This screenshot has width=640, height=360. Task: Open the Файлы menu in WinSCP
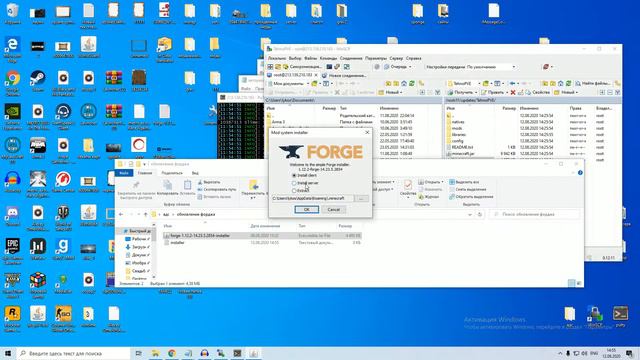(x=310, y=58)
